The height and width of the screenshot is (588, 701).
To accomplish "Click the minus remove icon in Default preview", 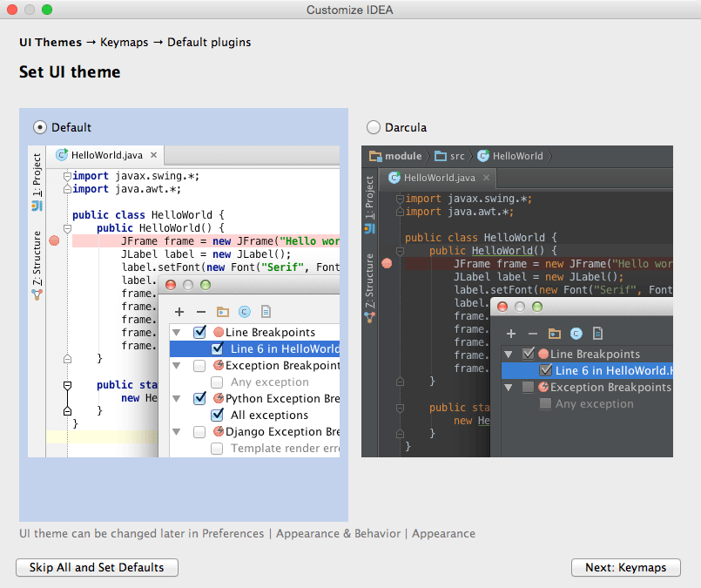I will tap(201, 312).
